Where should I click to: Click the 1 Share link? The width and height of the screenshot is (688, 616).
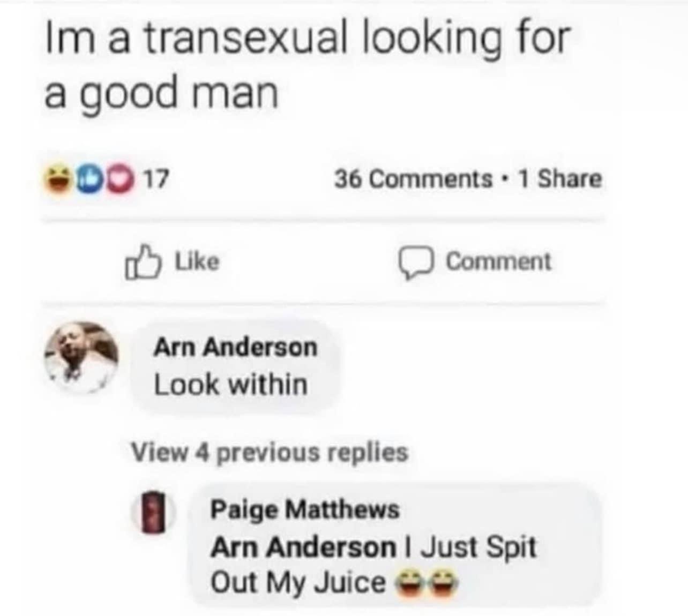(x=560, y=178)
